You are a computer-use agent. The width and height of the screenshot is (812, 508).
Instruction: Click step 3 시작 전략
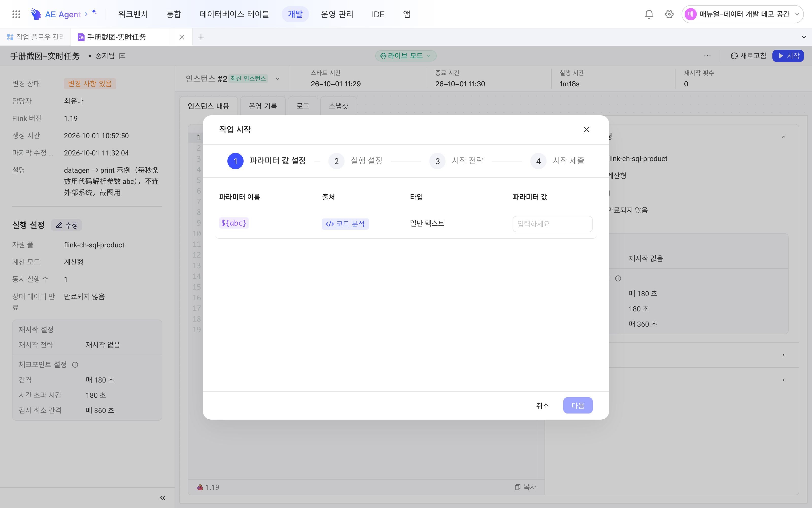457,161
